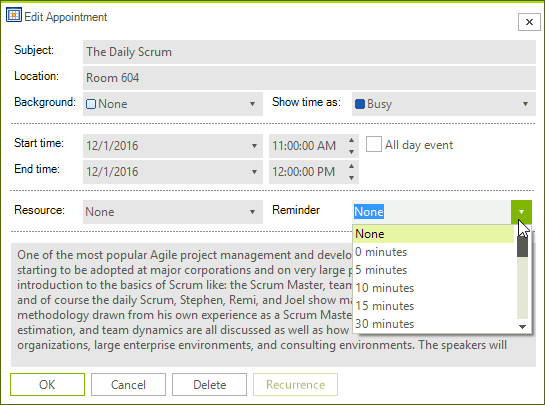The image size is (545, 405).
Task: Click the reminder list scrollbar down arrow
Action: click(x=522, y=326)
